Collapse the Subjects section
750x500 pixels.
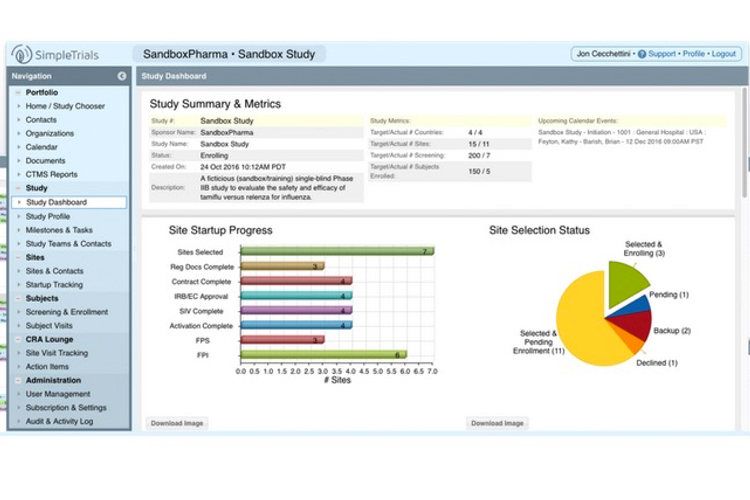[x=18, y=298]
